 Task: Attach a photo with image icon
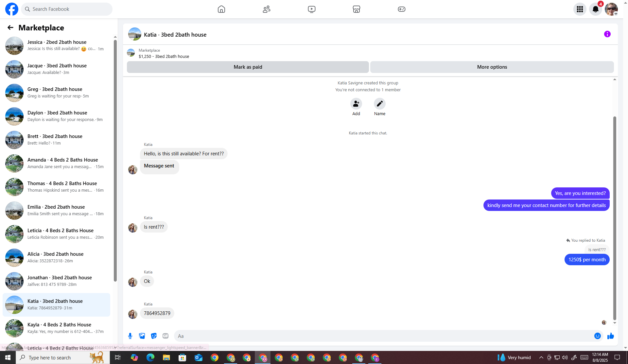click(x=142, y=336)
